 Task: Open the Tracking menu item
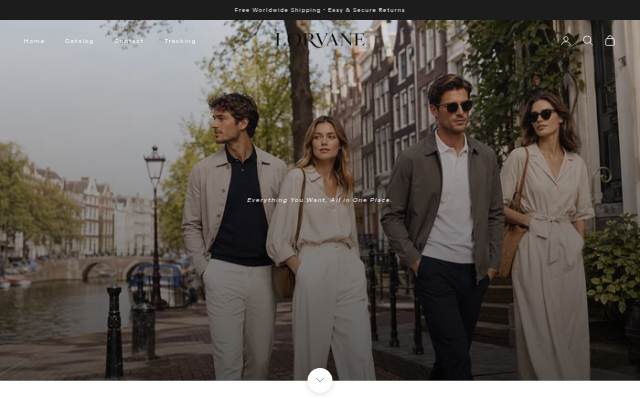point(180,41)
